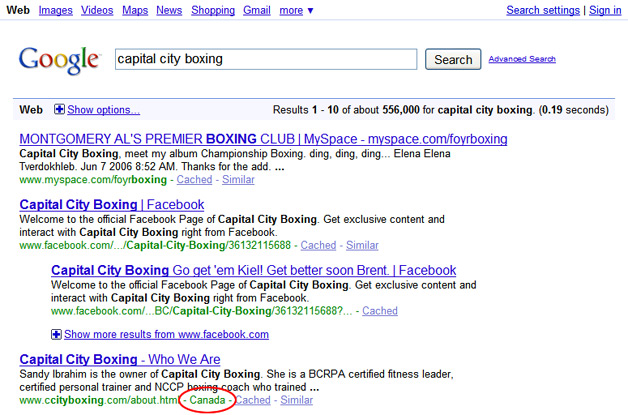
Task: Expand more Facebook results plus icon
Action: click(56, 334)
